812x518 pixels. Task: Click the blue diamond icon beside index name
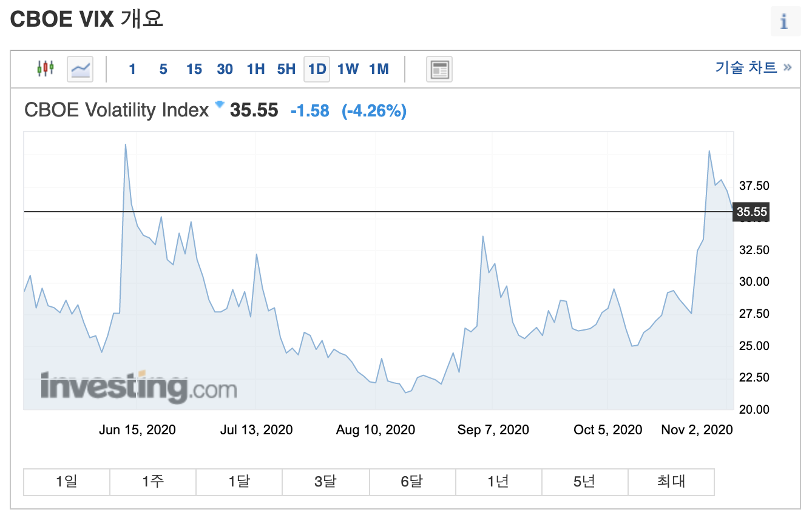click(x=220, y=104)
